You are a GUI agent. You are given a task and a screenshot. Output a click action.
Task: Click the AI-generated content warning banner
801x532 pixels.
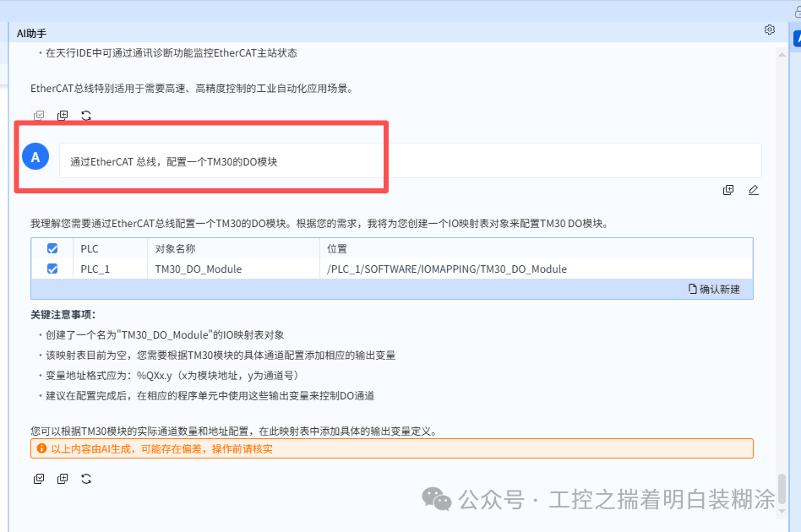[x=392, y=448]
